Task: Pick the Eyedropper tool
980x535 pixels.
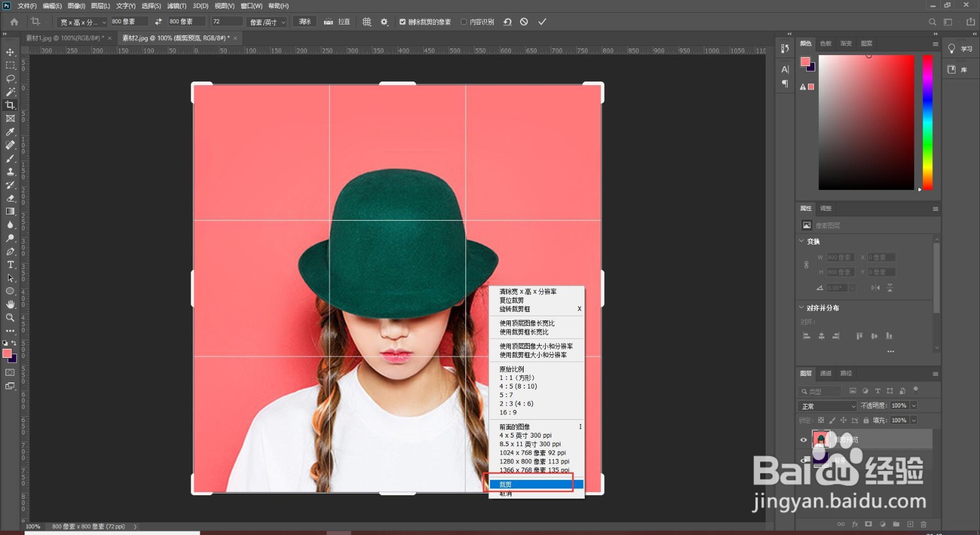Action: click(x=10, y=132)
